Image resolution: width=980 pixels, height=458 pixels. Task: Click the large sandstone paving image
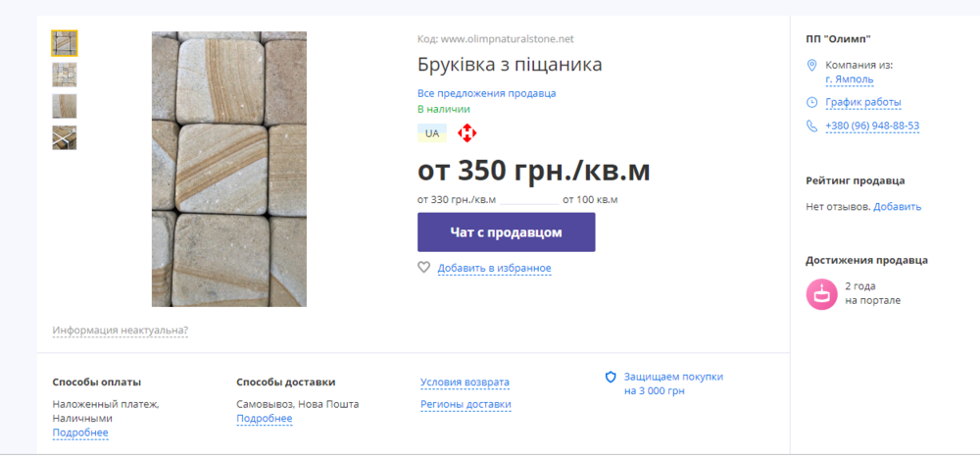[228, 169]
